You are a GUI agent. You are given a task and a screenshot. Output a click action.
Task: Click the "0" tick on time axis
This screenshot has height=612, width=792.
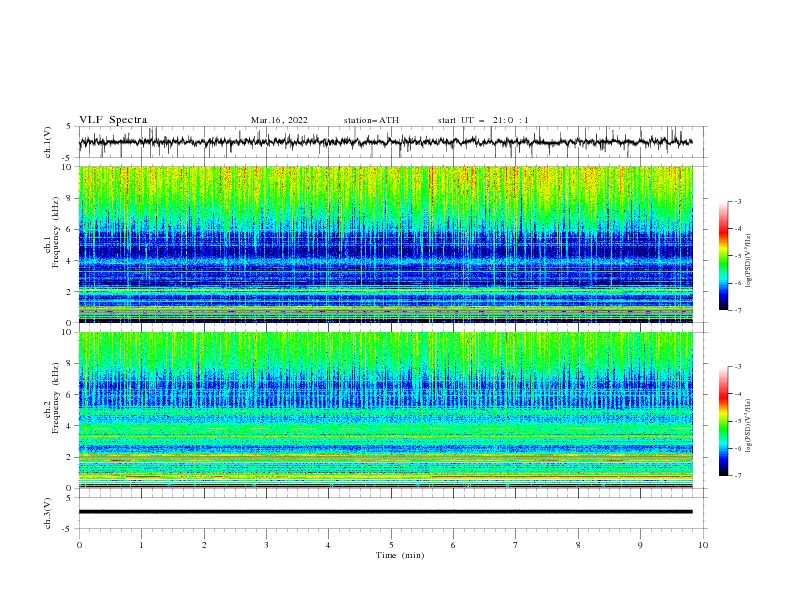(x=79, y=545)
